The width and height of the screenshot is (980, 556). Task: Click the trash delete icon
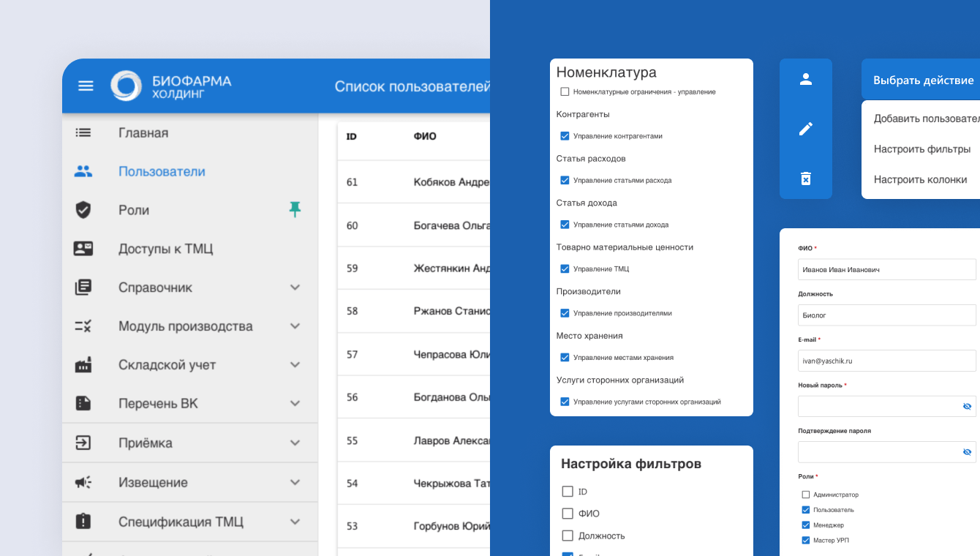(806, 179)
